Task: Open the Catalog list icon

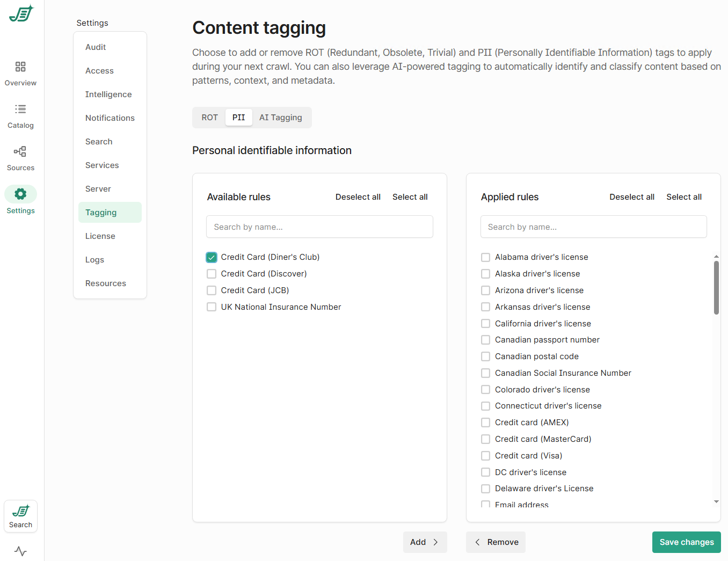Action: [20, 109]
